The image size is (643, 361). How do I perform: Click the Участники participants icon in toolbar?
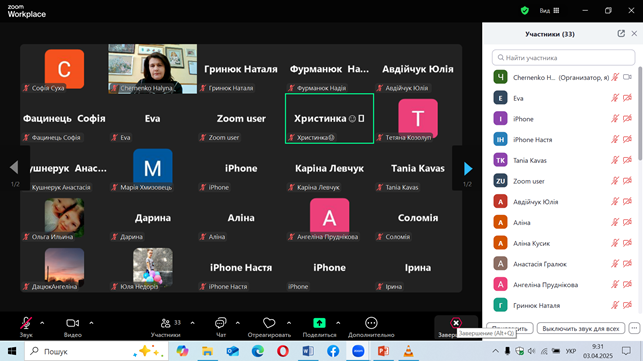pyautogui.click(x=166, y=323)
